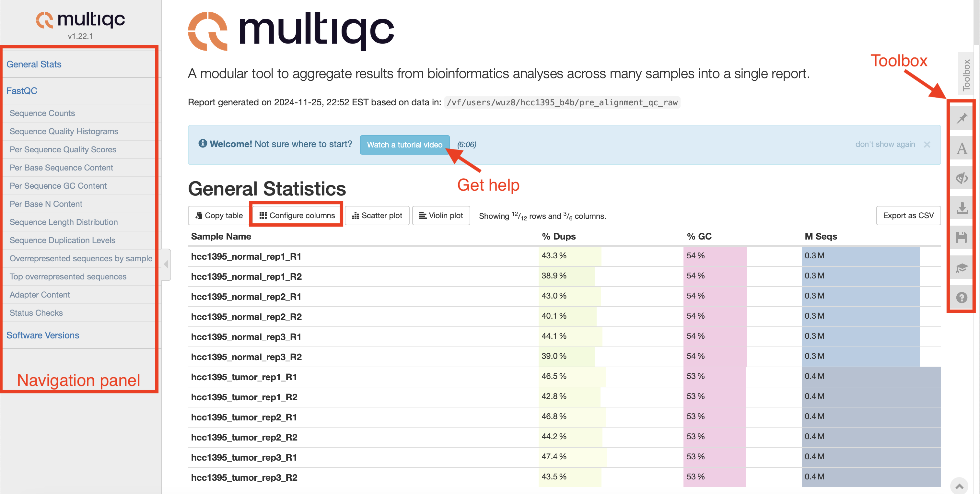This screenshot has height=494, width=980.
Task: Click the Export as CSV button
Action: [908, 216]
